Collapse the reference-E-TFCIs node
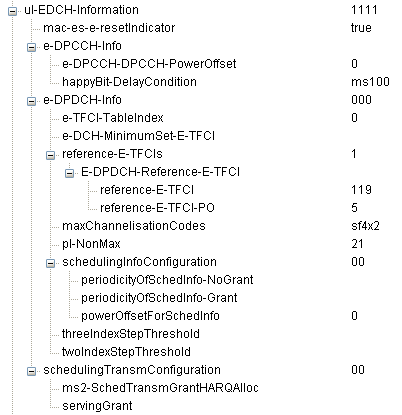This screenshot has width=402, height=415. 50,156
